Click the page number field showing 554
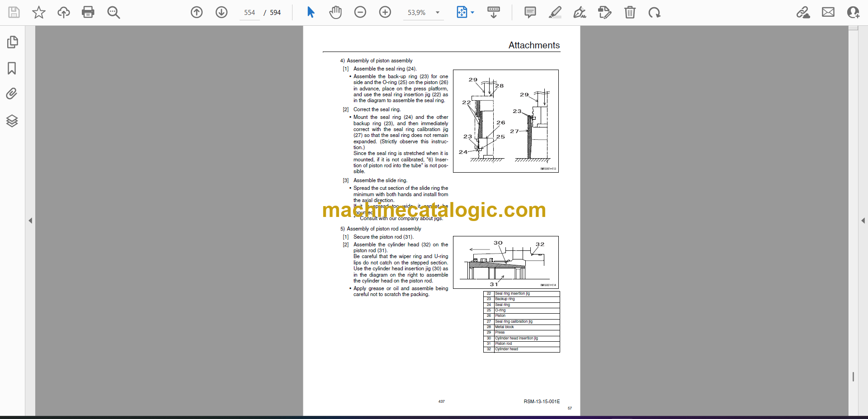The width and height of the screenshot is (868, 419). pos(250,13)
